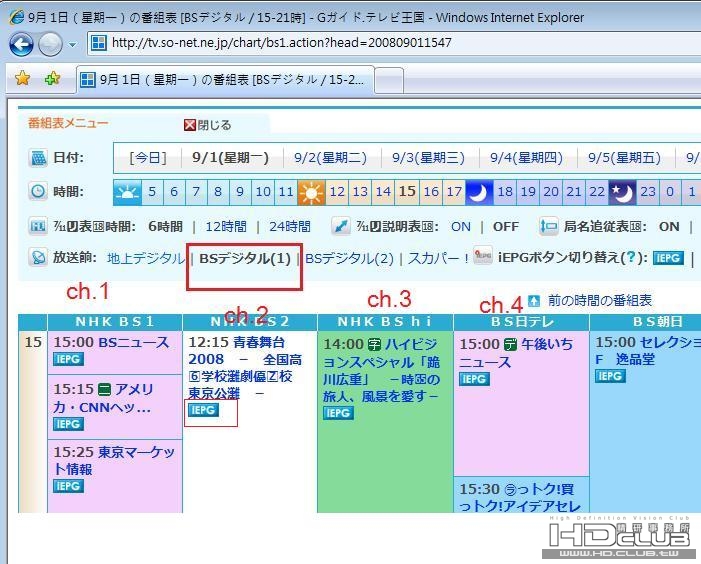This screenshot has width=701, height=564.
Task: Switch to 地上デジタル broadcast
Action: [x=146, y=258]
